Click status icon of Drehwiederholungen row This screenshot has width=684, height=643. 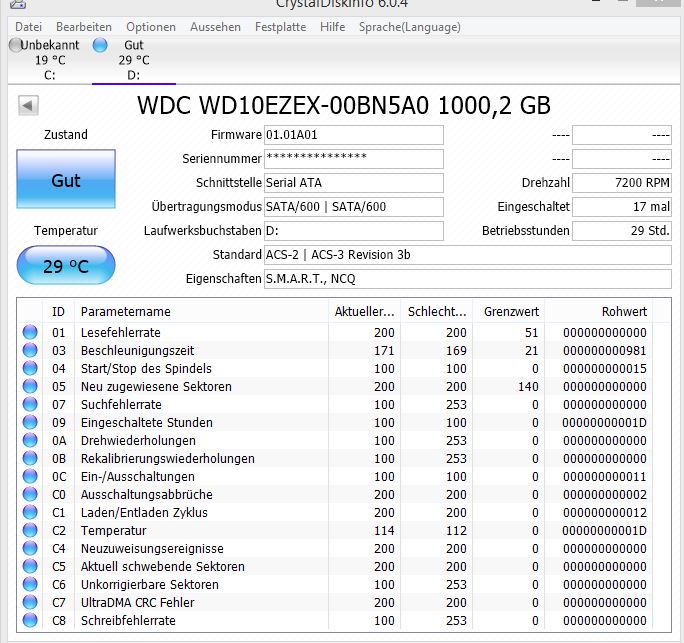point(30,440)
